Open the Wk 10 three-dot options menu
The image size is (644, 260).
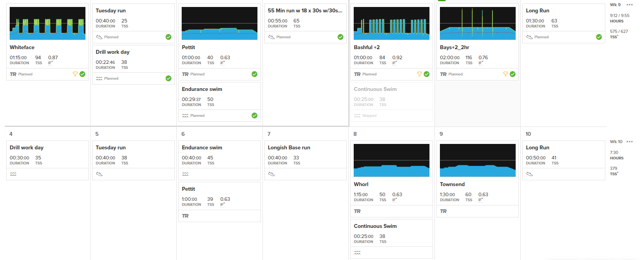click(x=630, y=142)
